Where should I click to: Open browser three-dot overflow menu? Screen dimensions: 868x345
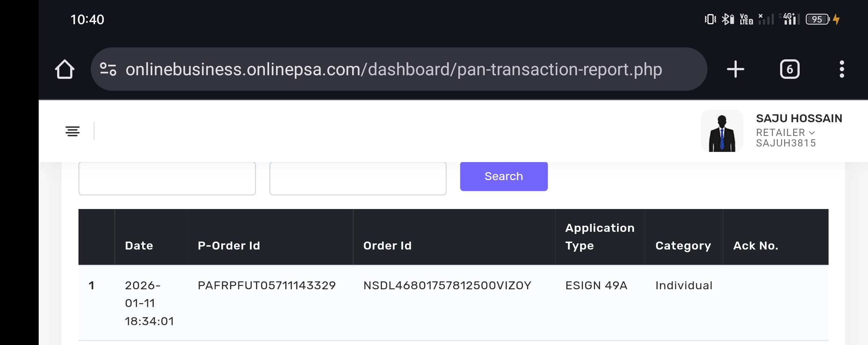click(842, 69)
